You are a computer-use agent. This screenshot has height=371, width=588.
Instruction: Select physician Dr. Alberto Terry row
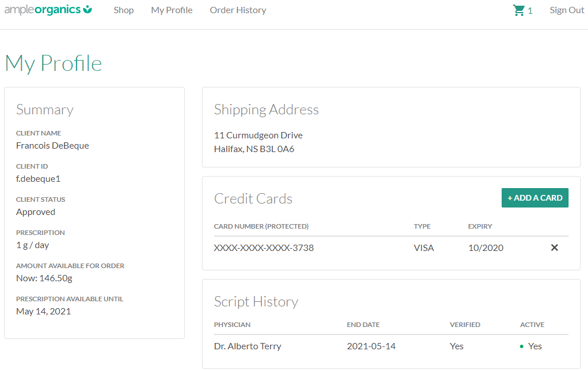(248, 346)
